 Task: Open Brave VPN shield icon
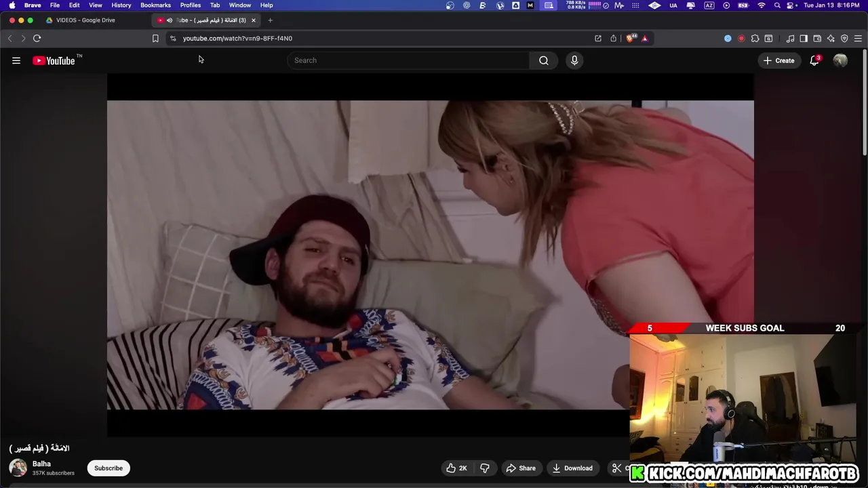coord(844,39)
